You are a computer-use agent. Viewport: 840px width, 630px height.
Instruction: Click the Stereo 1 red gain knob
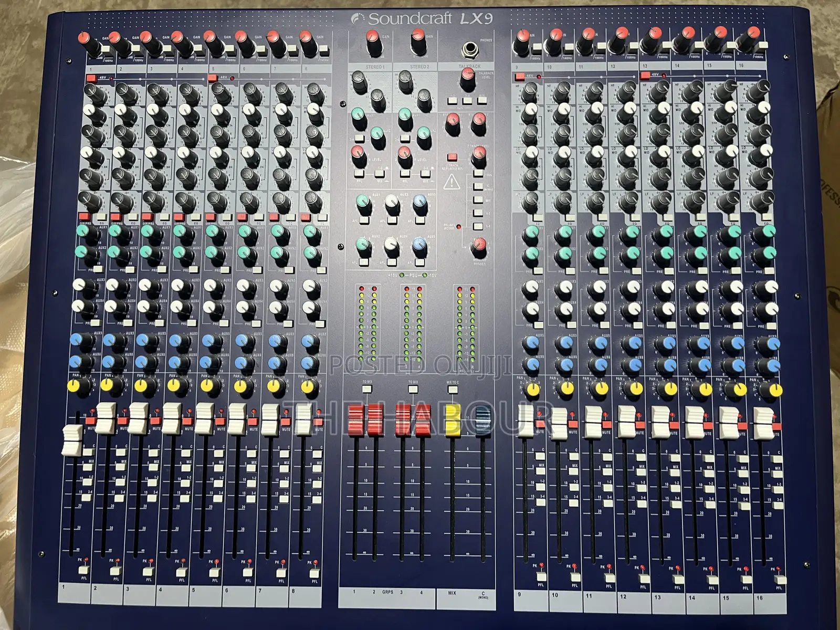tap(374, 43)
